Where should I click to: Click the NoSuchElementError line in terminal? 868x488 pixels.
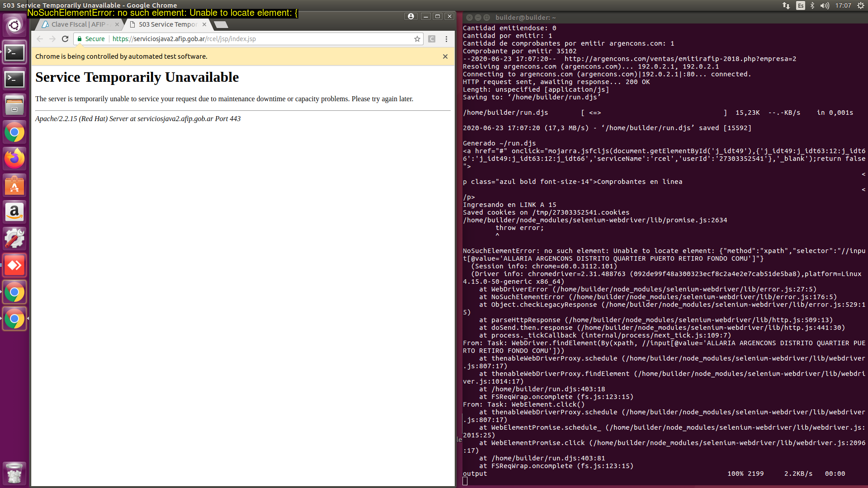pos(664,255)
